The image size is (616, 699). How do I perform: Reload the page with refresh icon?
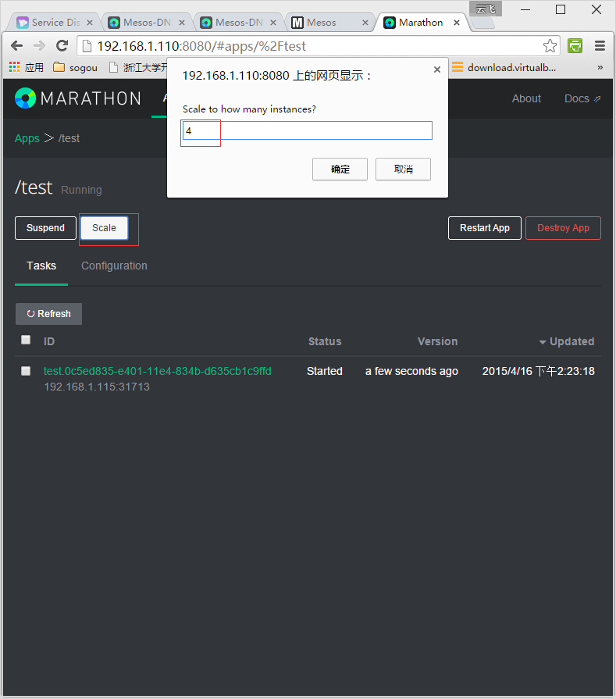click(62, 45)
